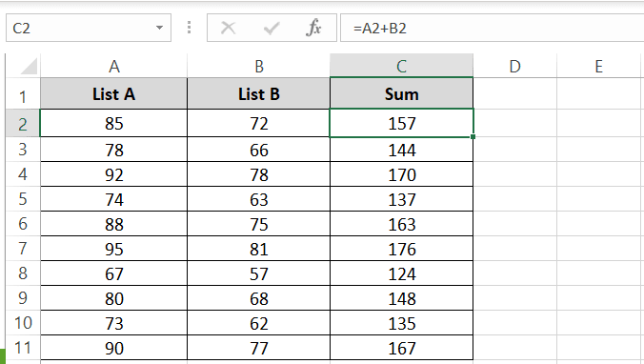Viewport: 644px width, 364px height.
Task: Select cell with value 57 in List B
Action: (x=258, y=273)
